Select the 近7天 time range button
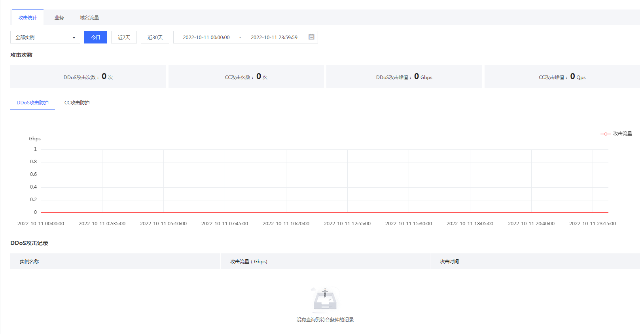Screen dimensions: 644x334 (x=124, y=38)
